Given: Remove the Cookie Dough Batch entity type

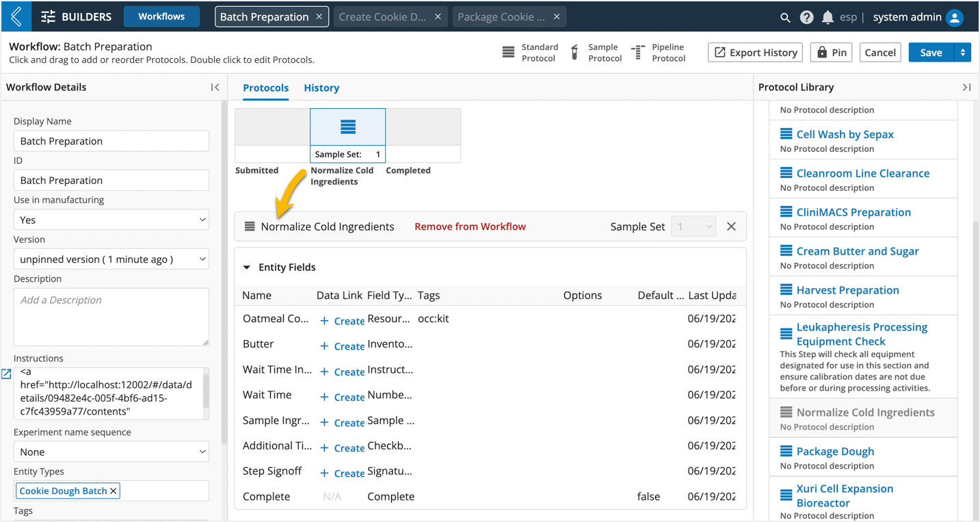Looking at the screenshot, I should tap(114, 491).
